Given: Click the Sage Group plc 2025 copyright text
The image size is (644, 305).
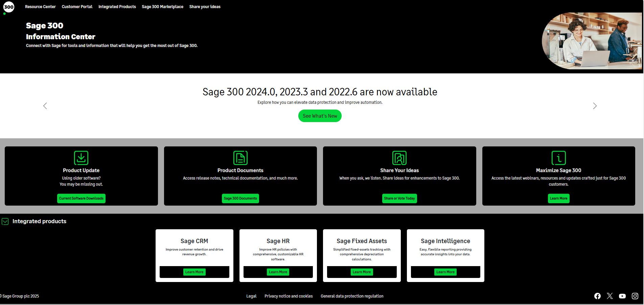Looking at the screenshot, I should pos(20,296).
